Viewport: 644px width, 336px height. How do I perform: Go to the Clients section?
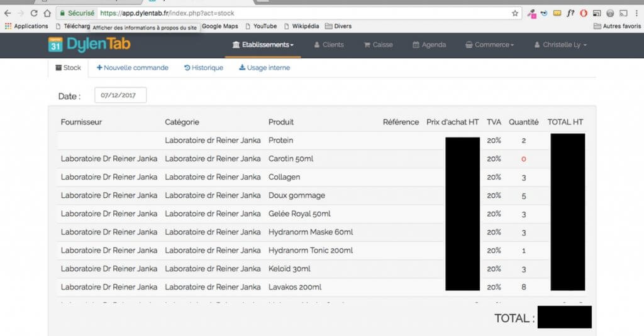coord(329,45)
